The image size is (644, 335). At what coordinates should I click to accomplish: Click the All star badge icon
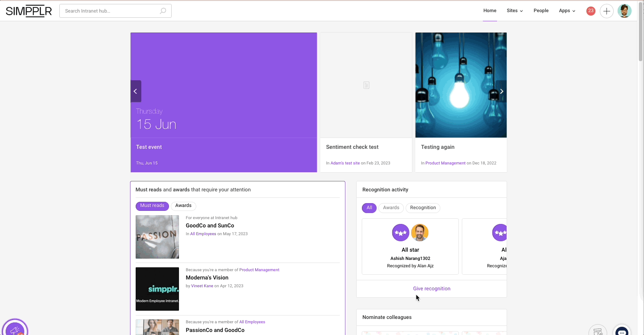point(400,233)
